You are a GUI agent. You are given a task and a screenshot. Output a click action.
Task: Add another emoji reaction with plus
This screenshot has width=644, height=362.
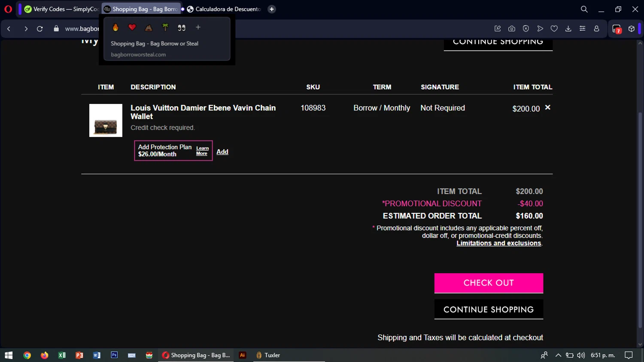[x=198, y=27]
